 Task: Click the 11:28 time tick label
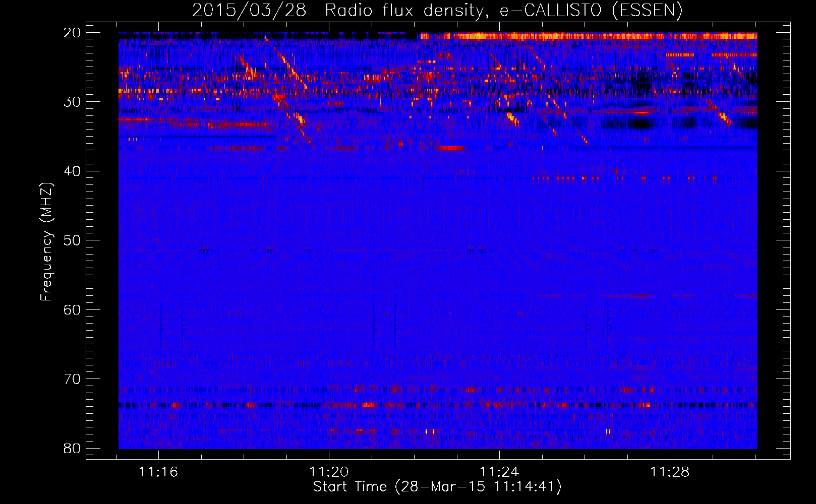(670, 472)
